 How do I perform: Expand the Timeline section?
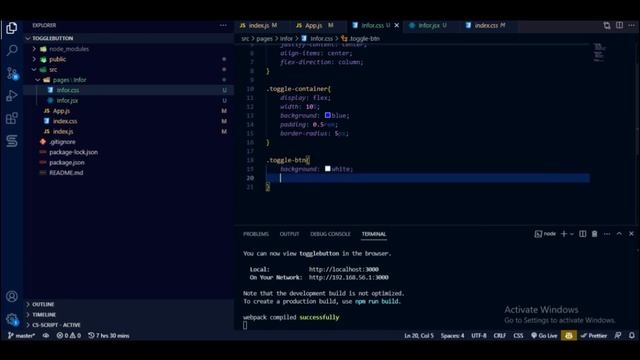(130, 315)
